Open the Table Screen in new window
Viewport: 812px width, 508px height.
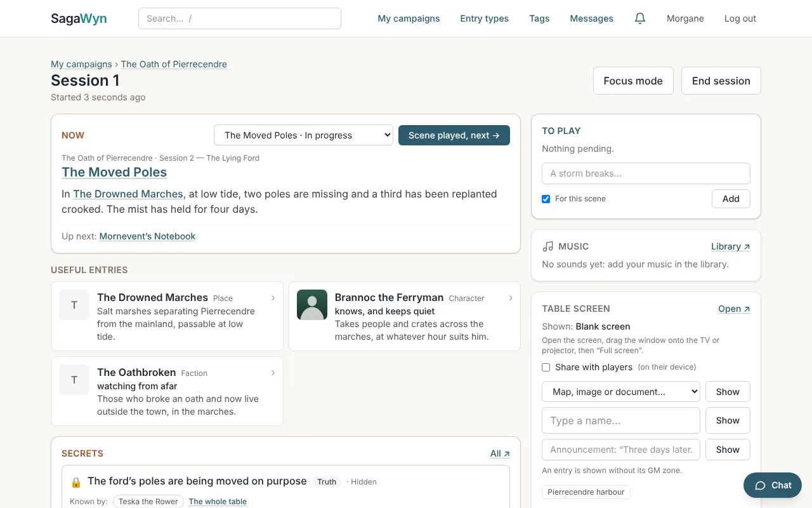click(x=734, y=309)
